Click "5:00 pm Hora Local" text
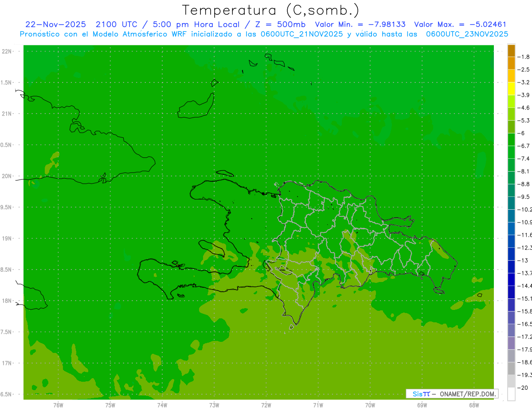 click(196, 24)
